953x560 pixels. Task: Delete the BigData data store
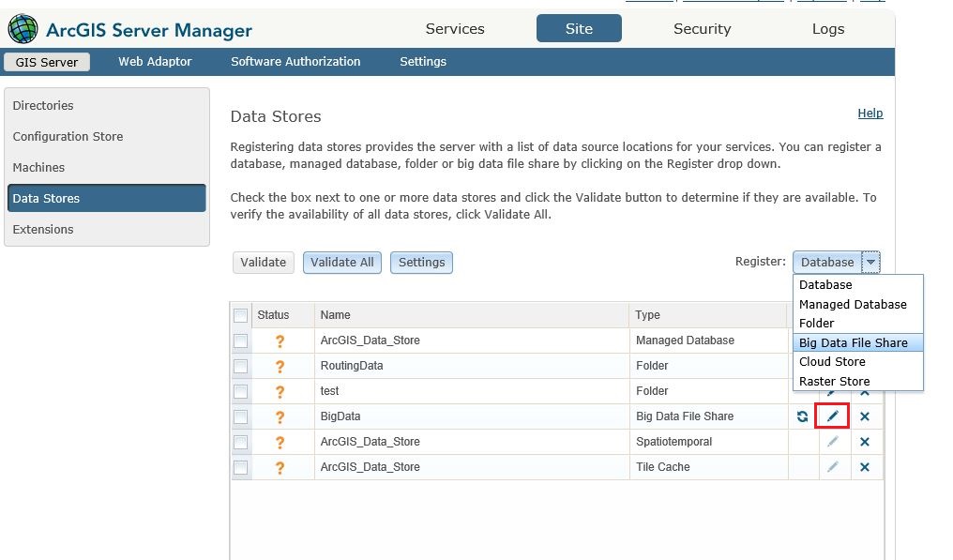click(x=865, y=416)
